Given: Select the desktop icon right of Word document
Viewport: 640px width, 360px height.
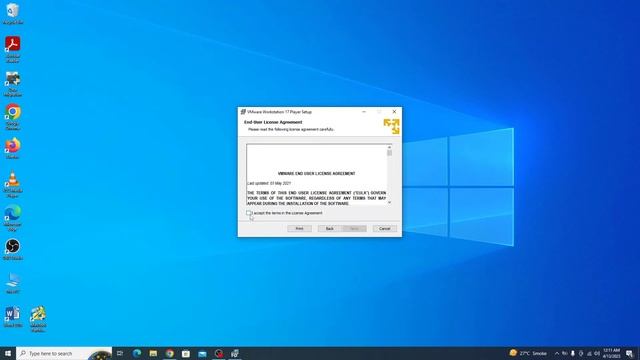Looking at the screenshot, I should pos(38,319).
